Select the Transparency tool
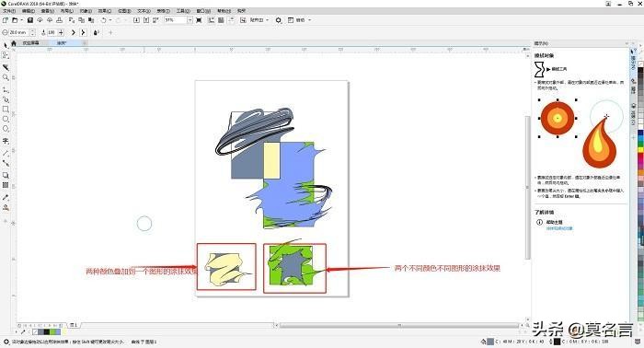Screen dimensions: 644x348 6,185
